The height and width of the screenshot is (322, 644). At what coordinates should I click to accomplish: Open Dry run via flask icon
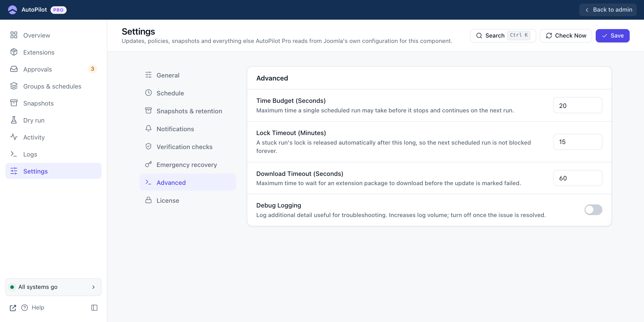[x=14, y=120]
